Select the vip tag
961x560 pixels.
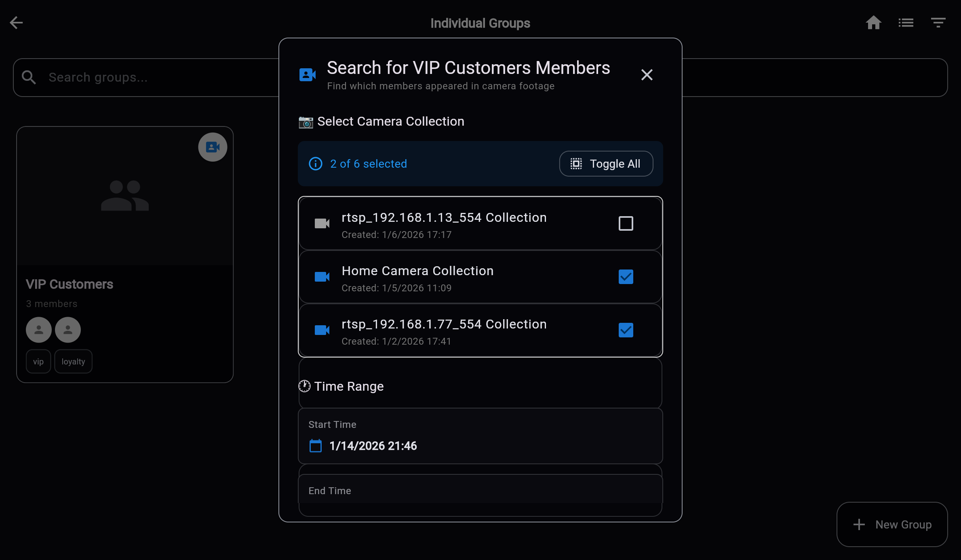click(x=38, y=361)
